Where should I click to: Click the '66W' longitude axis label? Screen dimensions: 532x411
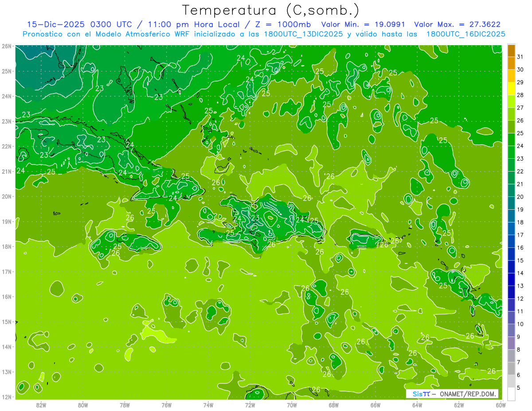[376, 405]
